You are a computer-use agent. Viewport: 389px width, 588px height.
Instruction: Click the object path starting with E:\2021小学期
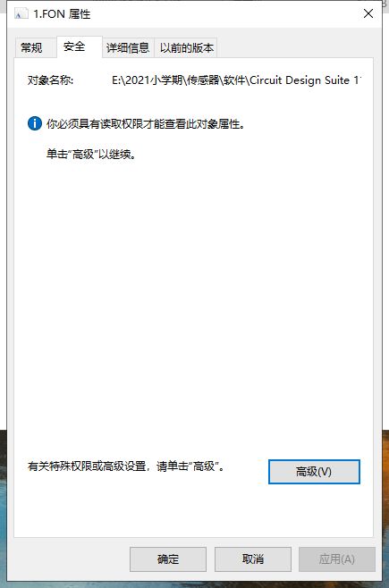(236, 80)
